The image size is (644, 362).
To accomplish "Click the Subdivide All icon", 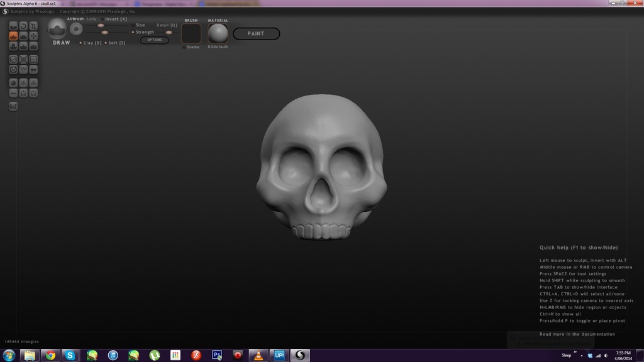I will coord(33,59).
